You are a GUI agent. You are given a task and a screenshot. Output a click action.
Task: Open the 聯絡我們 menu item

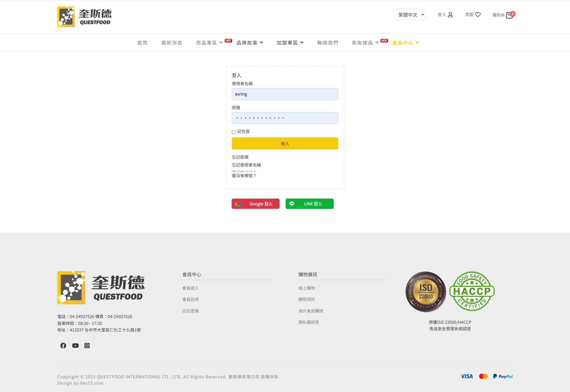(x=327, y=43)
